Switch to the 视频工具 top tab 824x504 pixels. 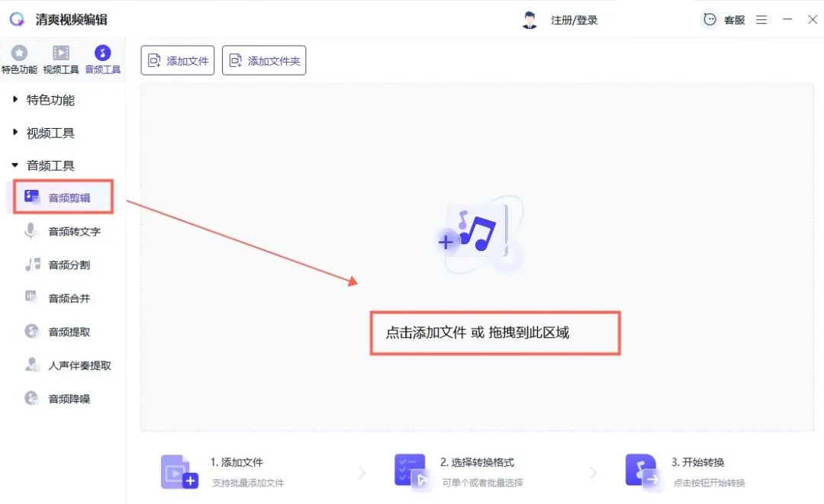(x=61, y=59)
